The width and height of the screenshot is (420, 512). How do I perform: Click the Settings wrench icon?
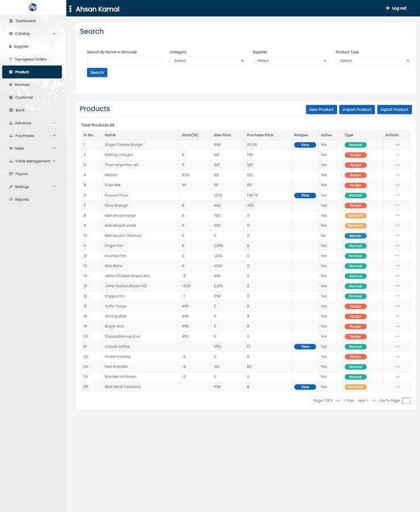(11, 187)
